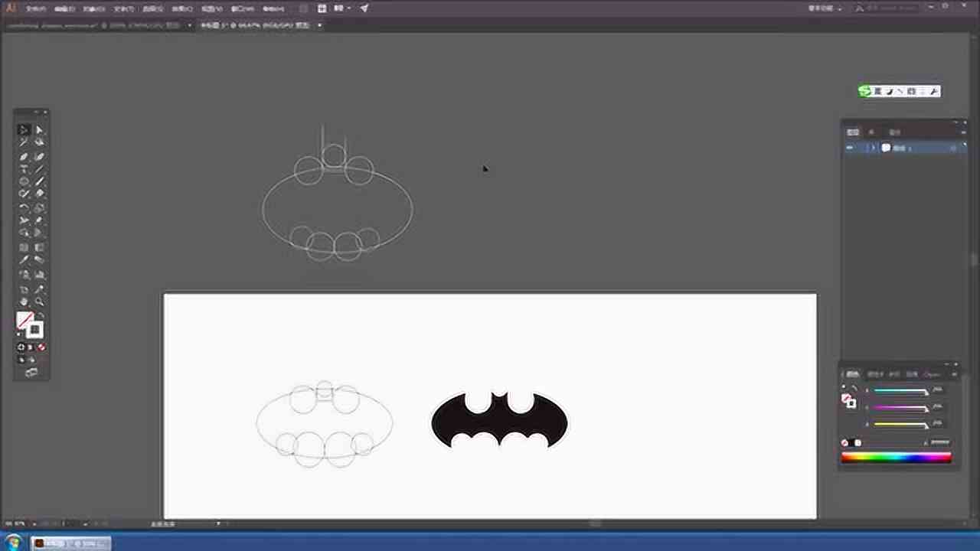
Task: Select the Pen tool
Action: click(x=24, y=156)
